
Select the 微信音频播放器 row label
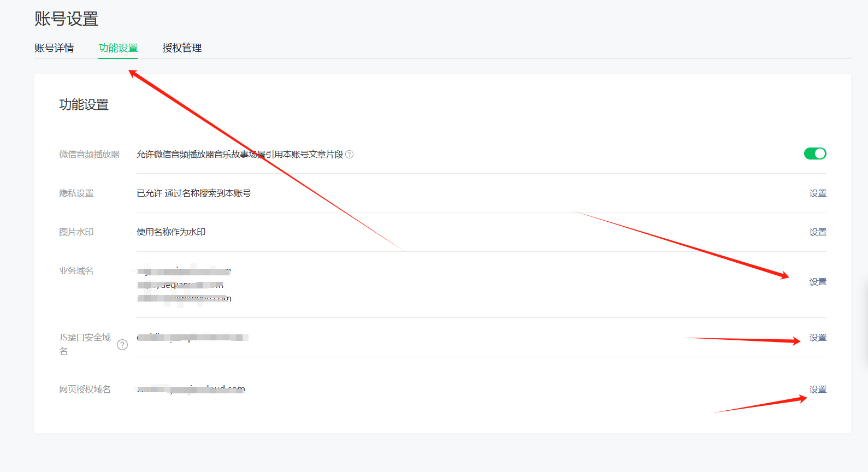(x=89, y=155)
